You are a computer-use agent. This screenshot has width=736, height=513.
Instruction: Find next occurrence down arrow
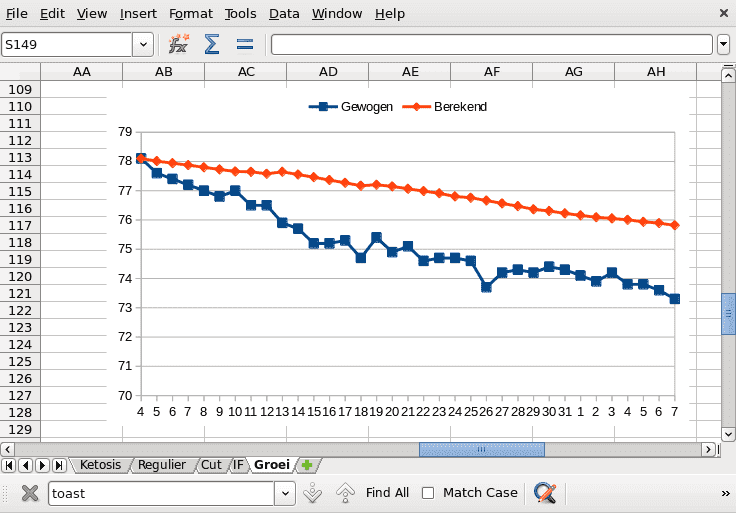[312, 492]
